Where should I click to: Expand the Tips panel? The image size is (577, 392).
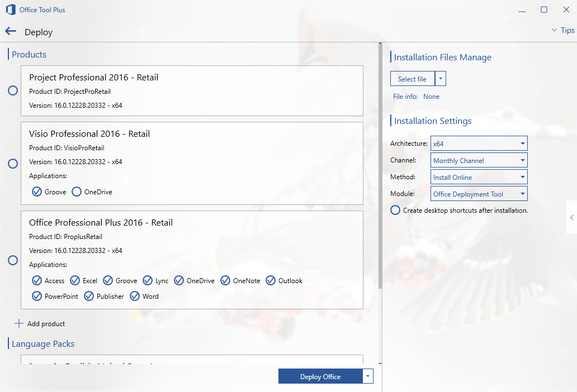[563, 30]
